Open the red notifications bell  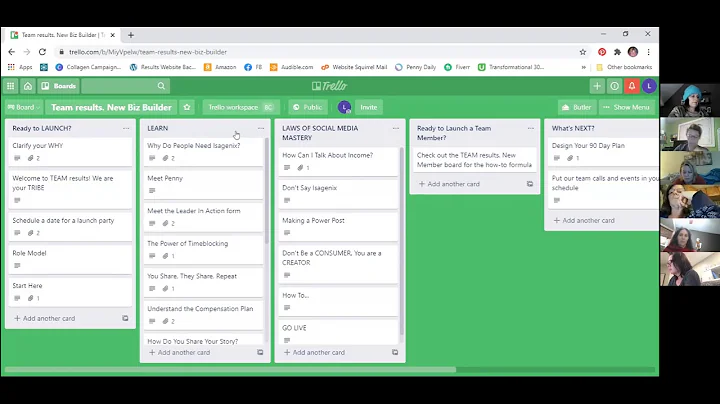pyautogui.click(x=632, y=86)
